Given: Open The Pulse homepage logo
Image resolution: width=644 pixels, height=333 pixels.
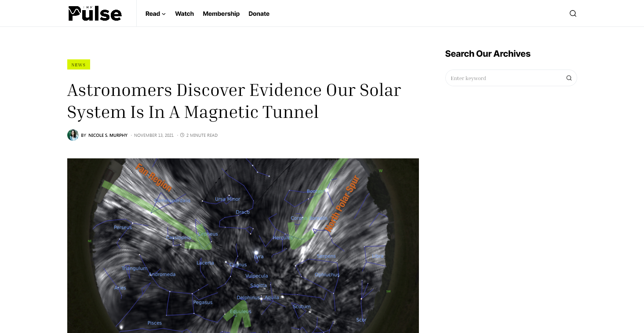Looking at the screenshot, I should (x=95, y=13).
